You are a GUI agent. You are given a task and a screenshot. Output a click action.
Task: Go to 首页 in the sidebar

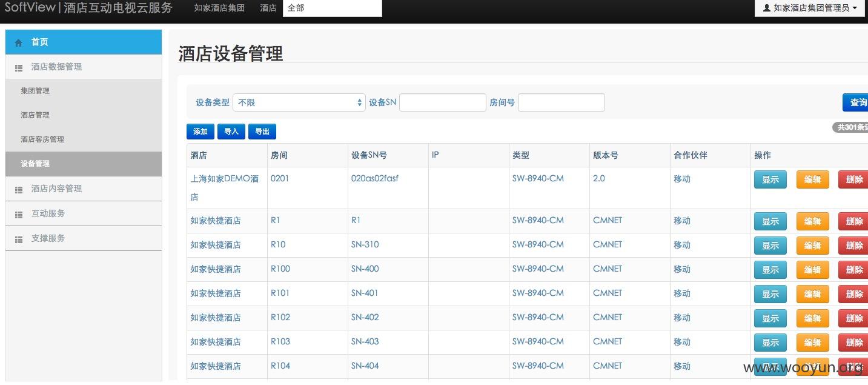pyautogui.click(x=84, y=42)
